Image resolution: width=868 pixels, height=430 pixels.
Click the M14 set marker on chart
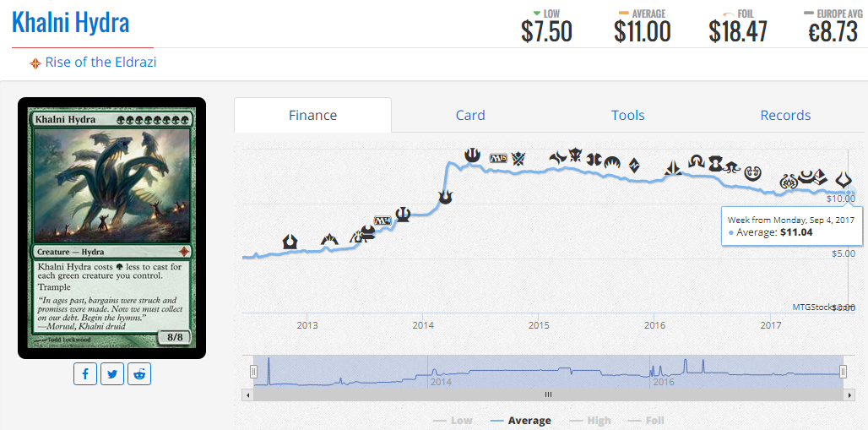383,220
